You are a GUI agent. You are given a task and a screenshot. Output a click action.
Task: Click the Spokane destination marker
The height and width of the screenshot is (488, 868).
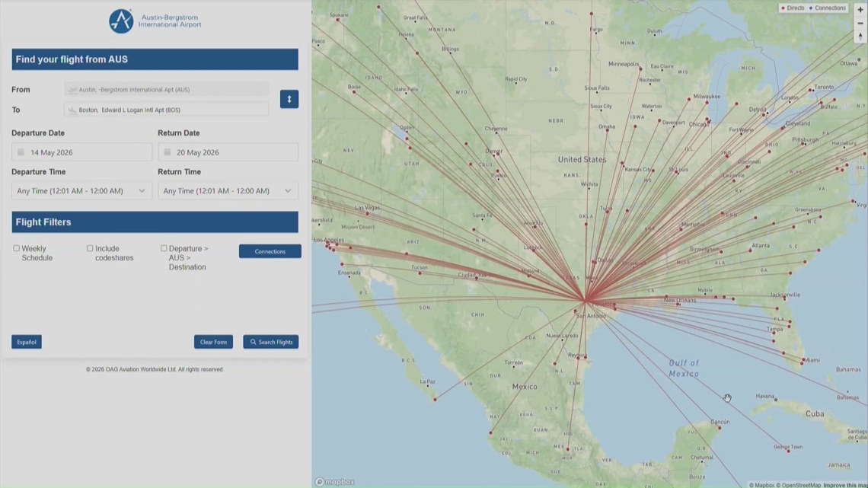pyautogui.click(x=338, y=20)
